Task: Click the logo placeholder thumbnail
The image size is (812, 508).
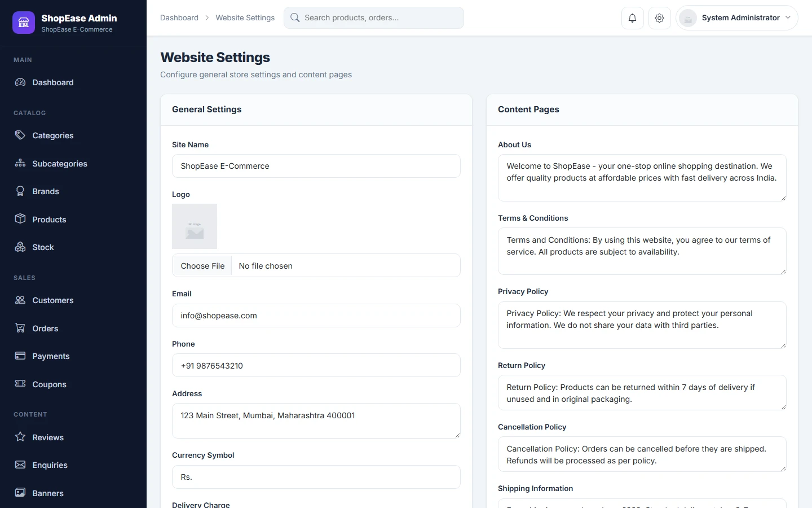Action: point(195,226)
